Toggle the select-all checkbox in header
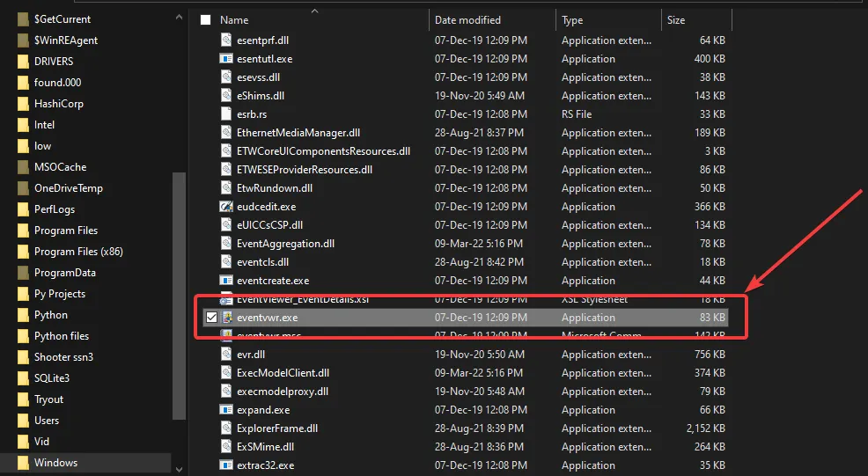The width and height of the screenshot is (868, 476). point(206,20)
